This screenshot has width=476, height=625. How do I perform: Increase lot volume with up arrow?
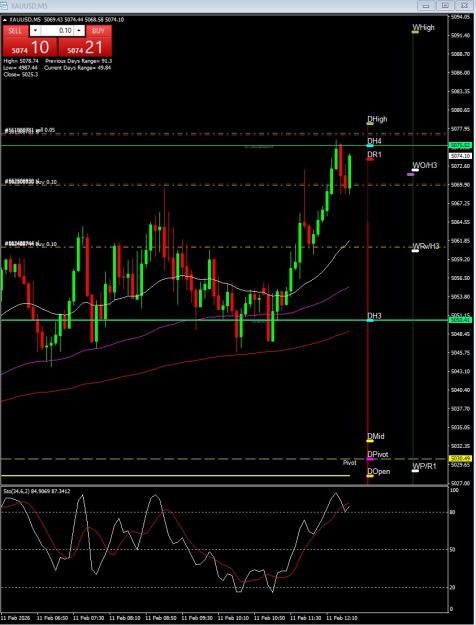[x=79, y=31]
